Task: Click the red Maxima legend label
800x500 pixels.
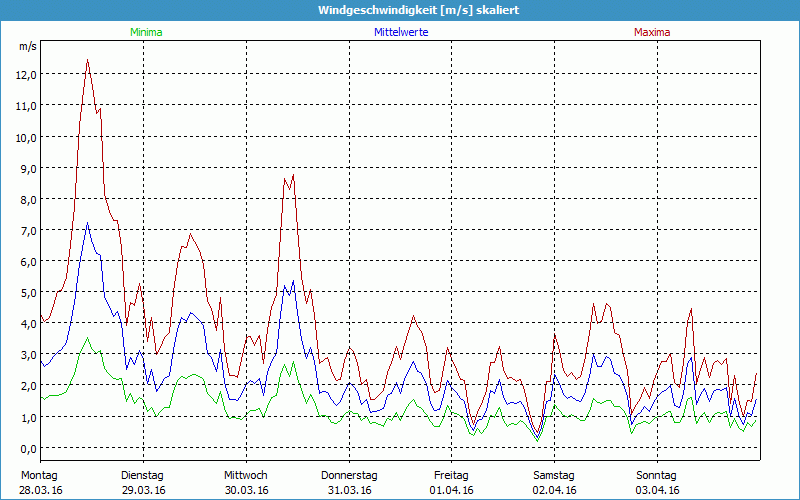Action: (652, 32)
